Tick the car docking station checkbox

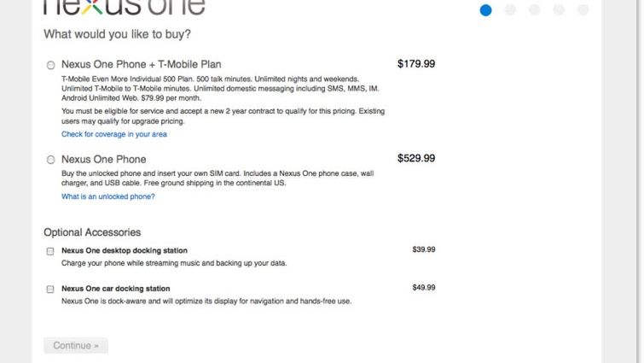coord(50,290)
